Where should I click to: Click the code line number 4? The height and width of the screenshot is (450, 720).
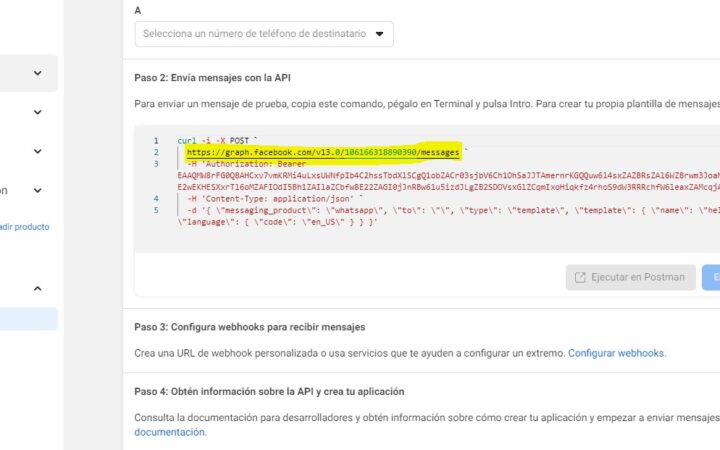pyautogui.click(x=156, y=199)
